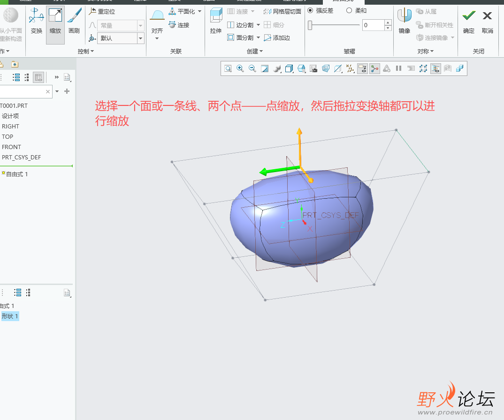
Task: Select RIGHT datum plane in tree
Action: 11,127
